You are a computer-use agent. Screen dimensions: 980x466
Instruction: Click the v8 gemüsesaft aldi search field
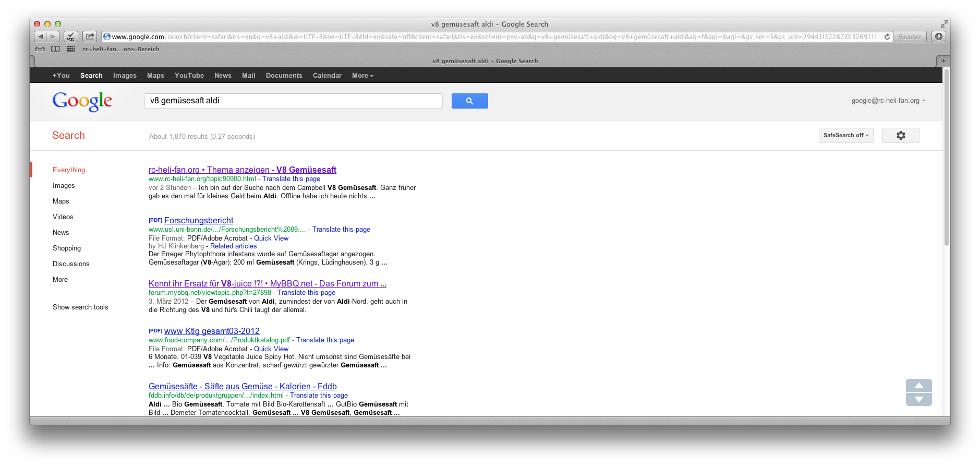coord(294,101)
